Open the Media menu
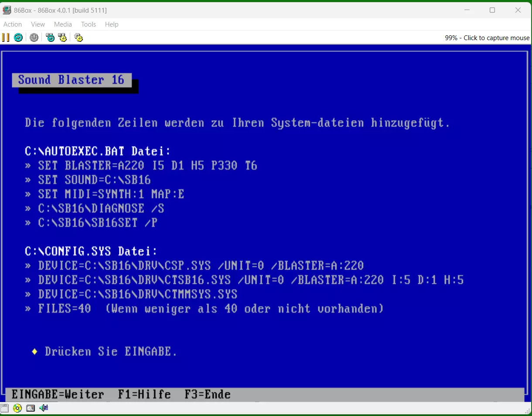The image size is (532, 416). pos(63,24)
